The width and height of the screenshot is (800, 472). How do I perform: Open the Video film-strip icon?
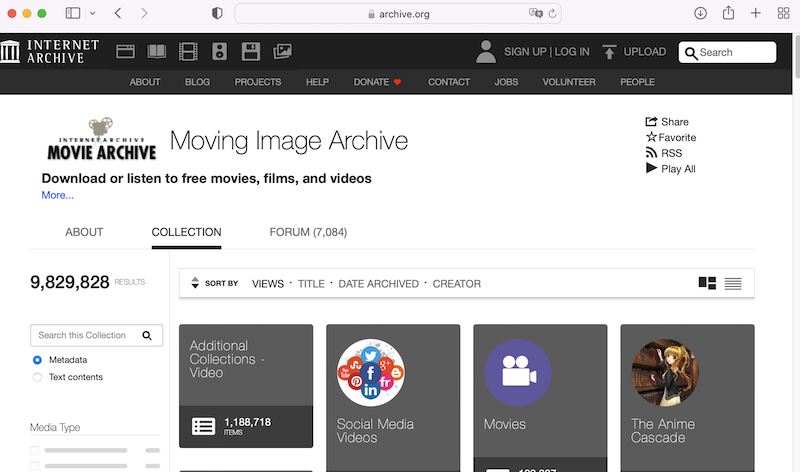coord(188,52)
